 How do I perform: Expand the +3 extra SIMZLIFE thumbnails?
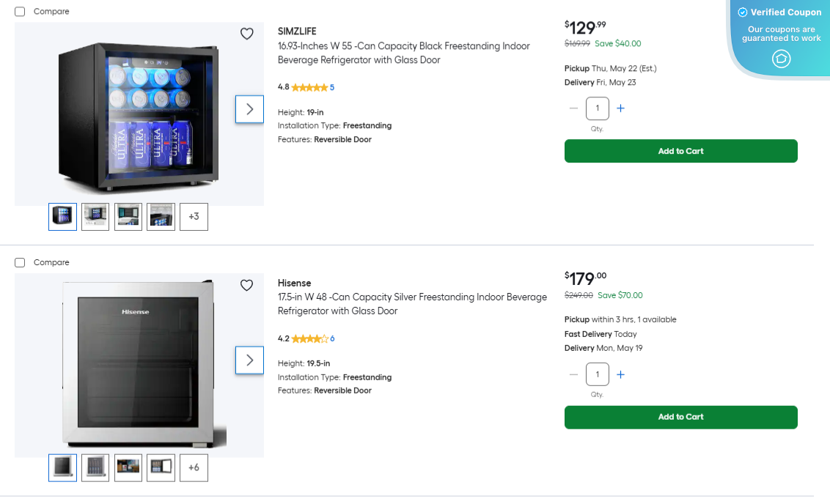[x=194, y=216]
